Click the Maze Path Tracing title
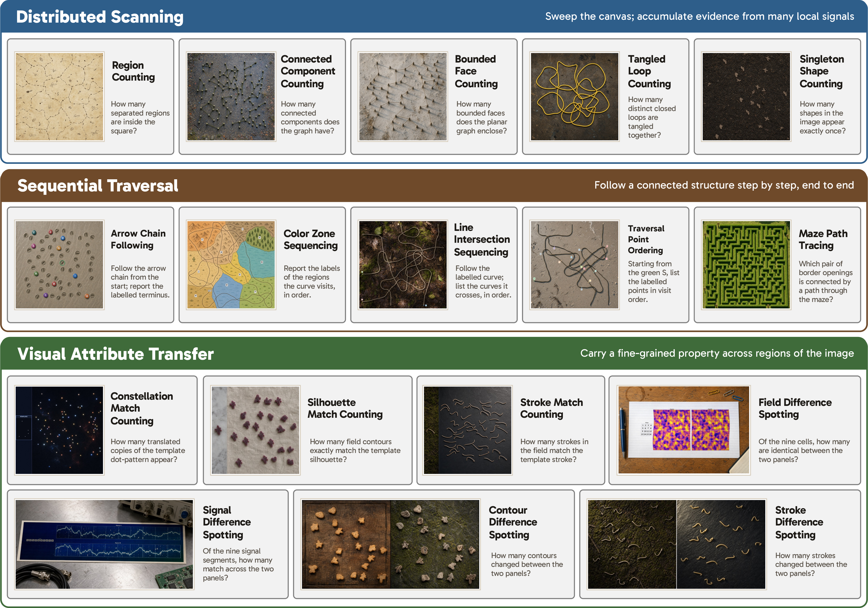This screenshot has height=608, width=868. [x=823, y=239]
